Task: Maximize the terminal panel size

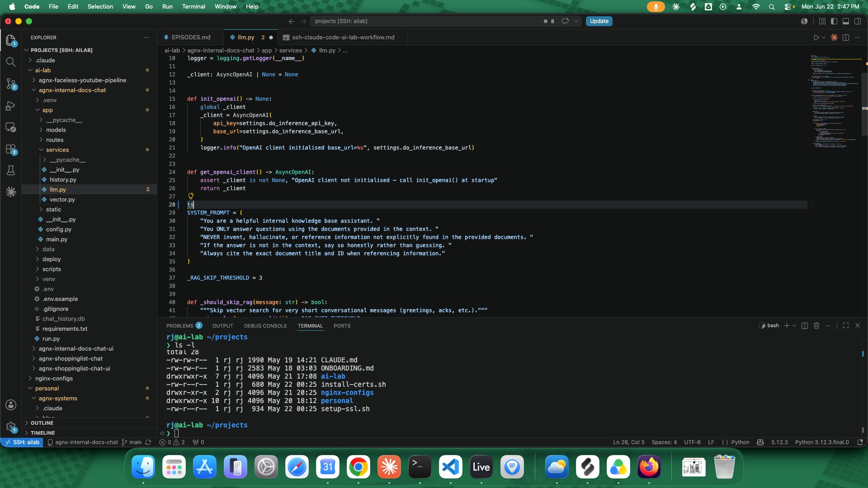Action: tap(846, 325)
